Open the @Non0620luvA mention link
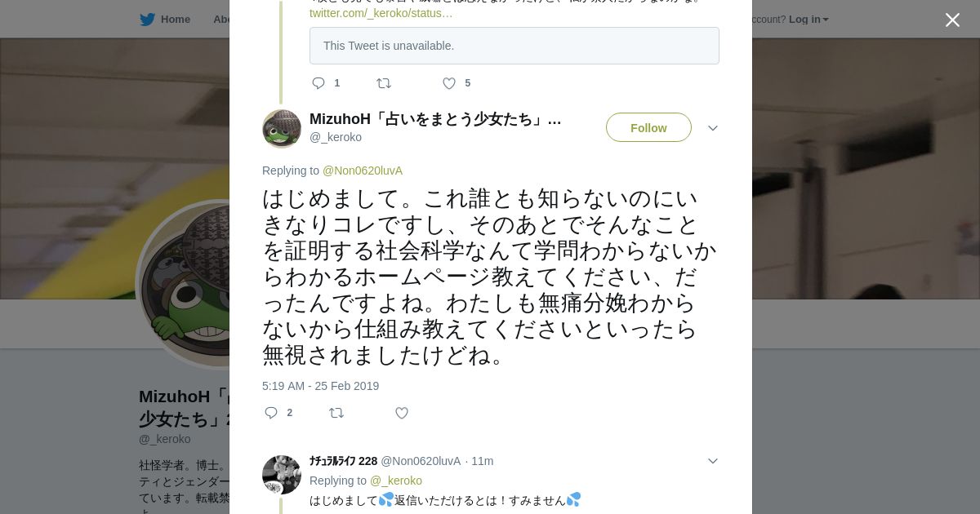This screenshot has width=980, height=514. click(363, 171)
